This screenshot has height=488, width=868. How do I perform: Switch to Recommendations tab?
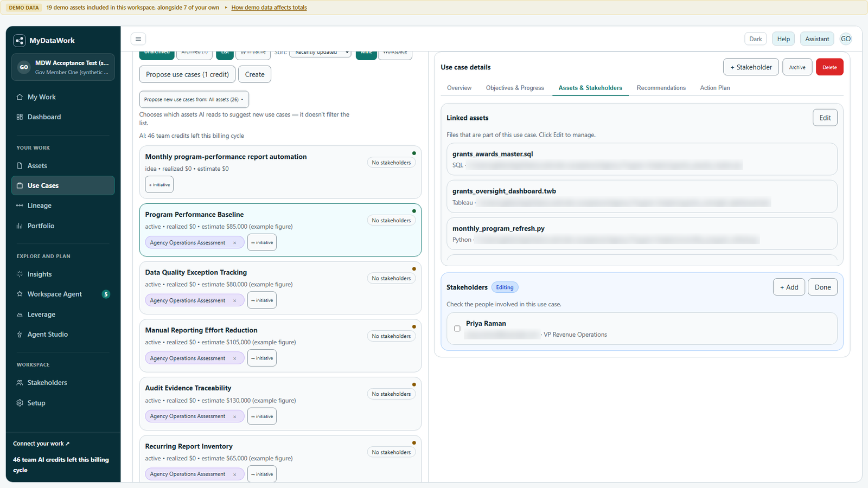[x=661, y=88]
